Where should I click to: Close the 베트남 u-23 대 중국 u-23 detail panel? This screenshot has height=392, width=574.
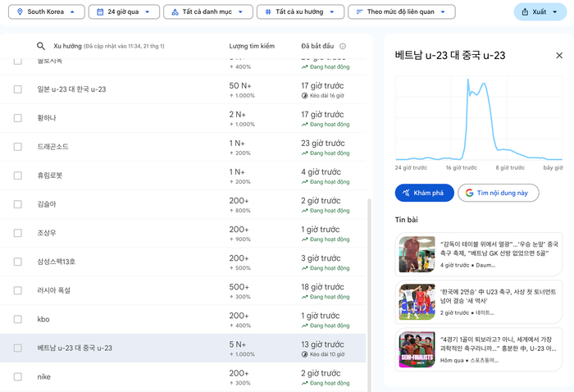coord(559,56)
